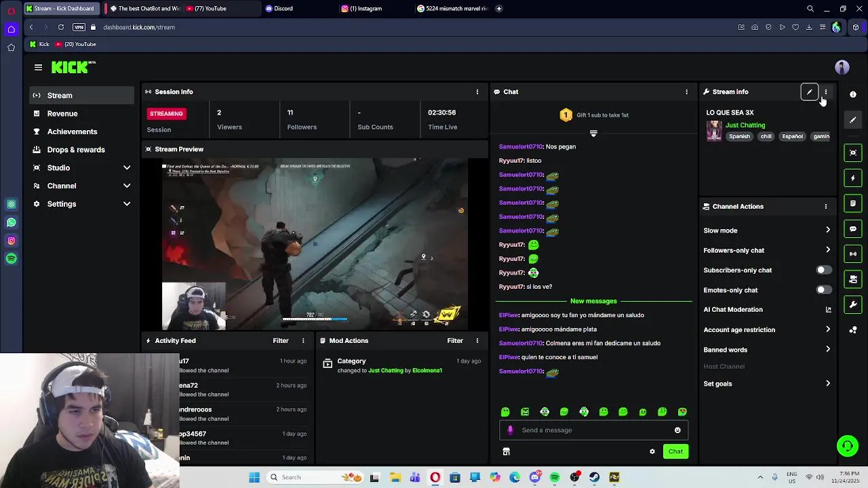This screenshot has height=488, width=868.
Task: Open the profile avatar menu
Action: (842, 67)
